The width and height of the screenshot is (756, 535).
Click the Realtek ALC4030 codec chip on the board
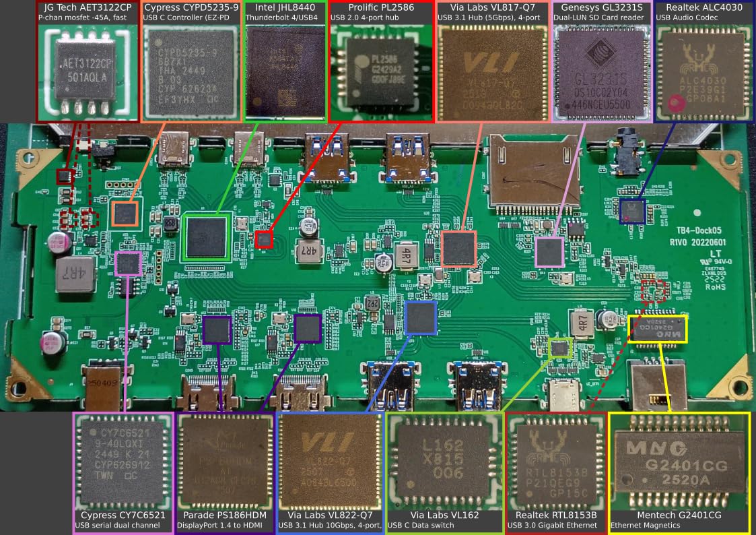click(x=632, y=212)
